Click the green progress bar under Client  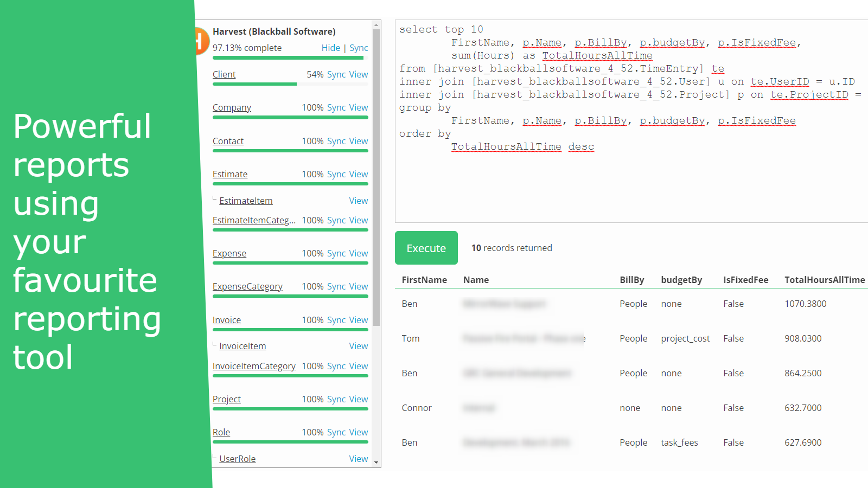pyautogui.click(x=254, y=84)
